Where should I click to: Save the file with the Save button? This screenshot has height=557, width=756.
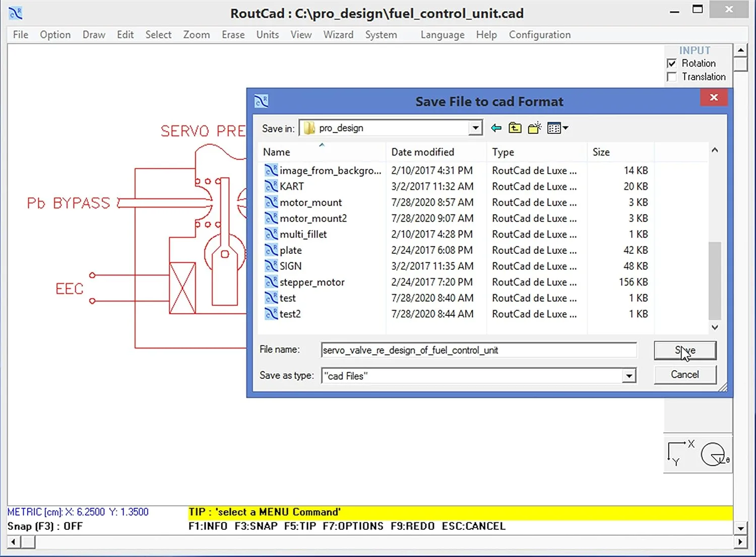(x=684, y=351)
